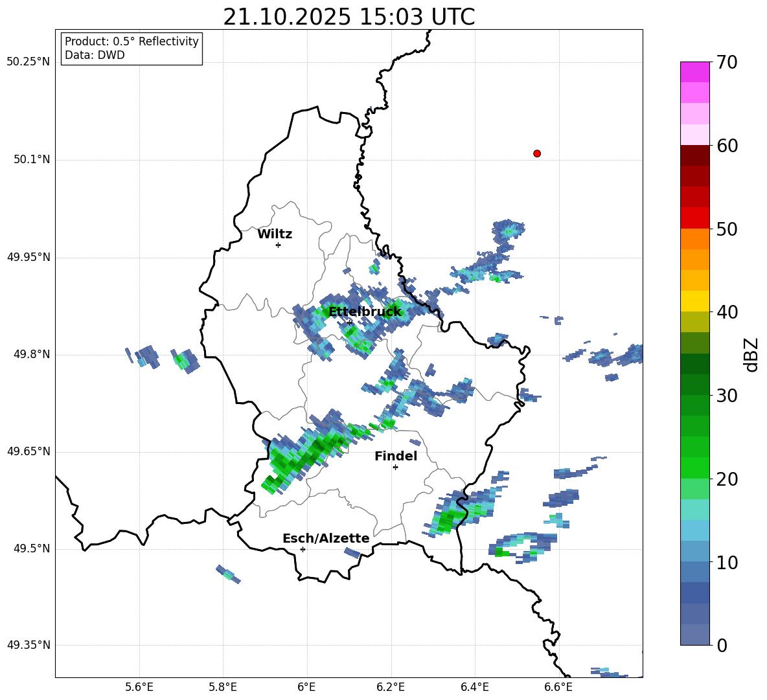Click the Wiltz city label
This screenshot has height=700, width=767.
click(275, 234)
